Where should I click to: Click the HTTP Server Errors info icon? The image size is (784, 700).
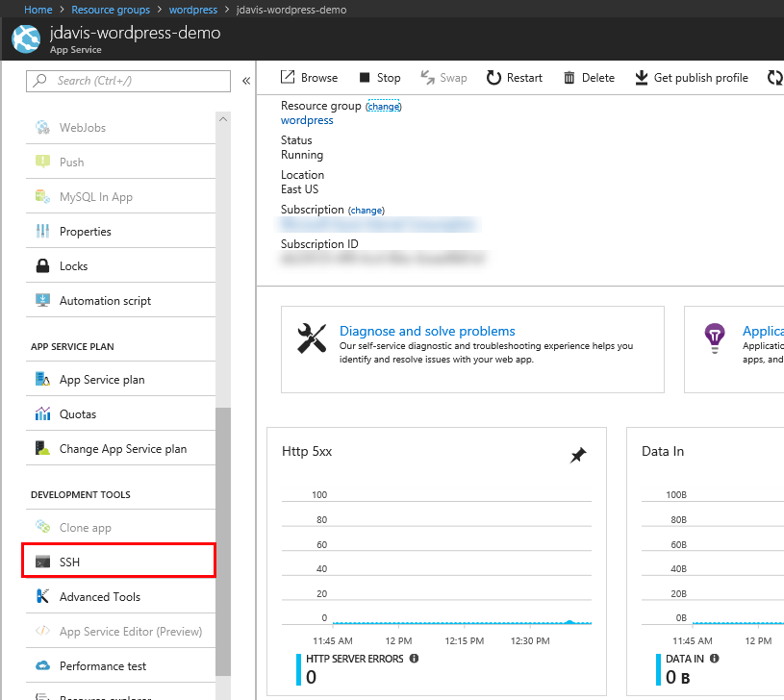click(414, 658)
